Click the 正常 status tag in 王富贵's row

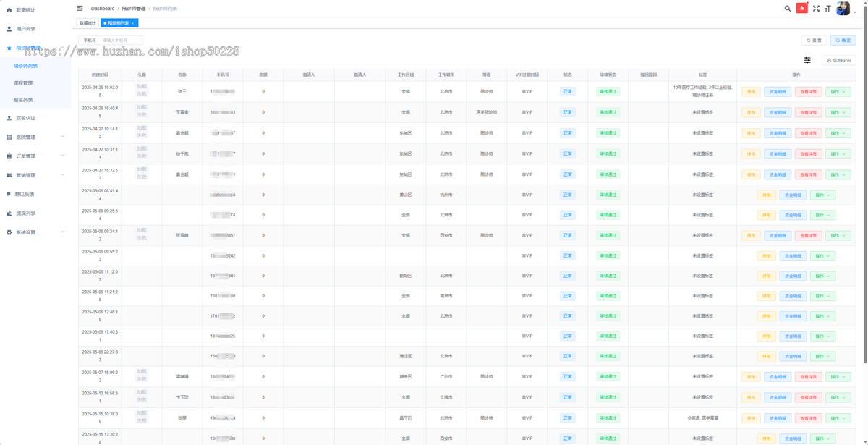(568, 112)
